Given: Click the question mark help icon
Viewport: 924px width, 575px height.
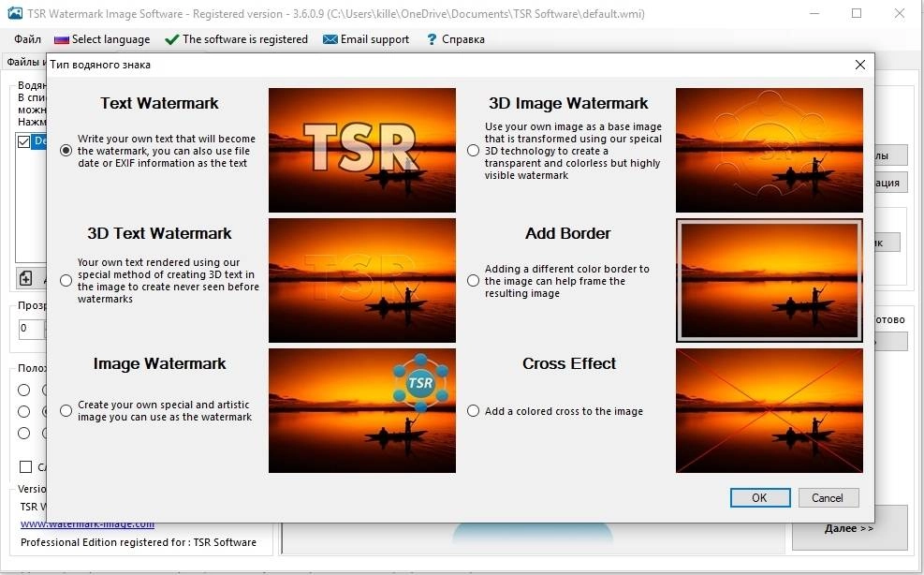Looking at the screenshot, I should pyautogui.click(x=432, y=39).
